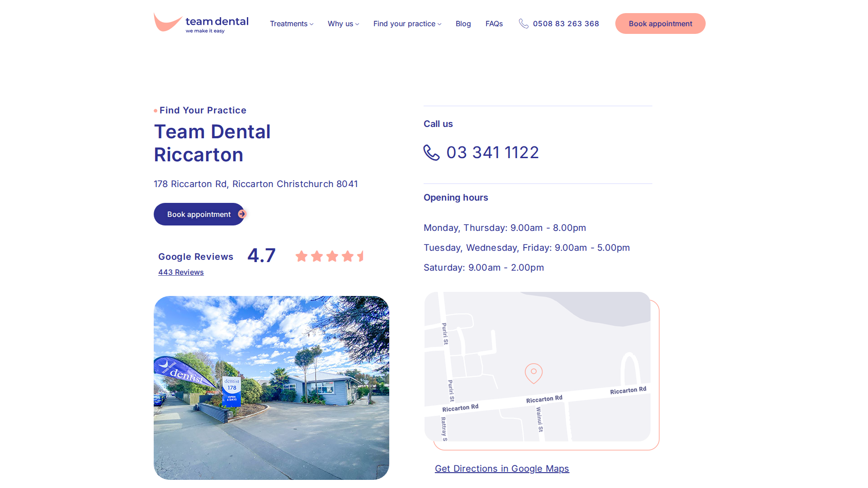The image size is (868, 488).
Task: Click the pink Book appointment button
Action: point(660,23)
